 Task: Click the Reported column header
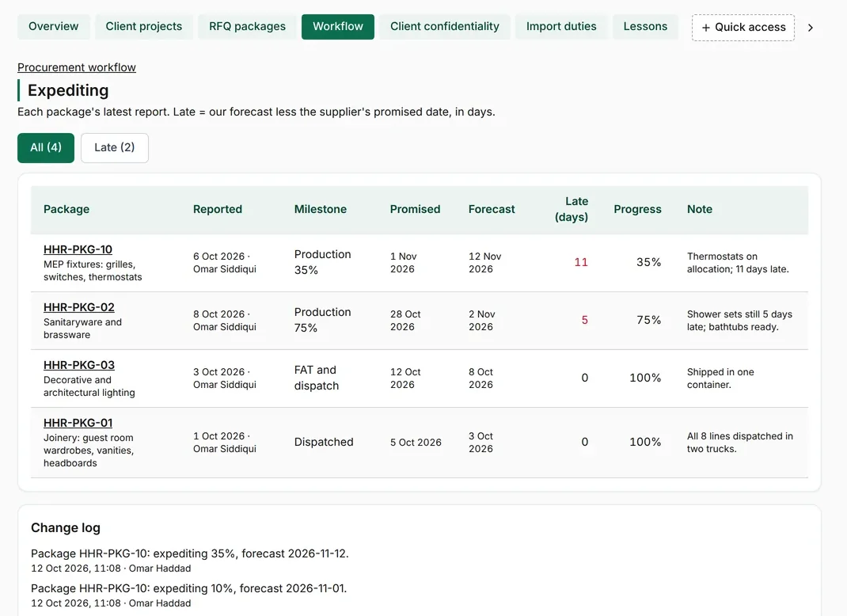point(218,209)
